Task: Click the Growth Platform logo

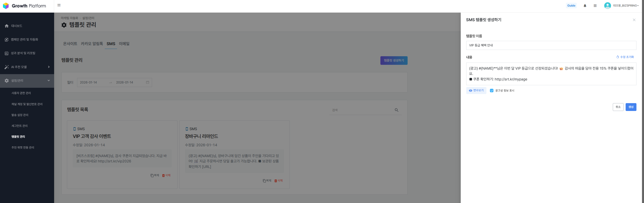Action: 24,6
